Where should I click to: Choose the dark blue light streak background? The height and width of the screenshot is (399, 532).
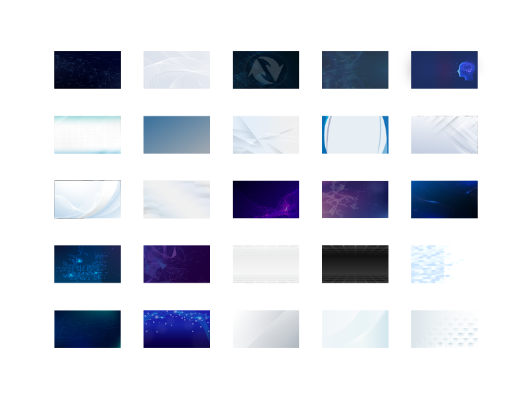coord(444,198)
